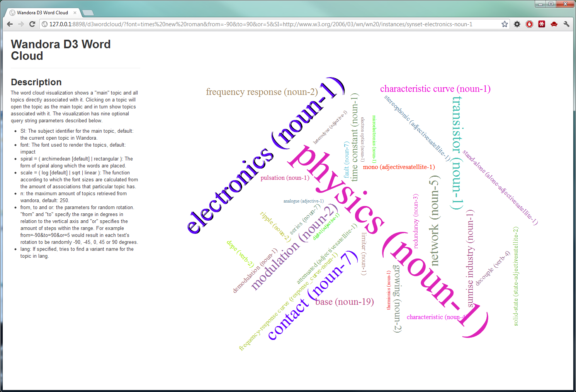Switch to the Wandora D3 Word Cloud tab
The height and width of the screenshot is (392, 576).
point(42,12)
